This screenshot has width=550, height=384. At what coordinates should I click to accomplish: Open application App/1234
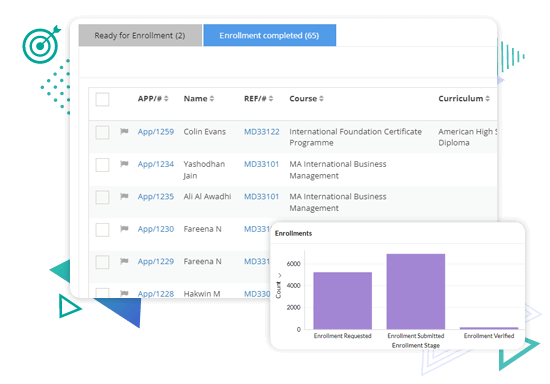click(156, 164)
